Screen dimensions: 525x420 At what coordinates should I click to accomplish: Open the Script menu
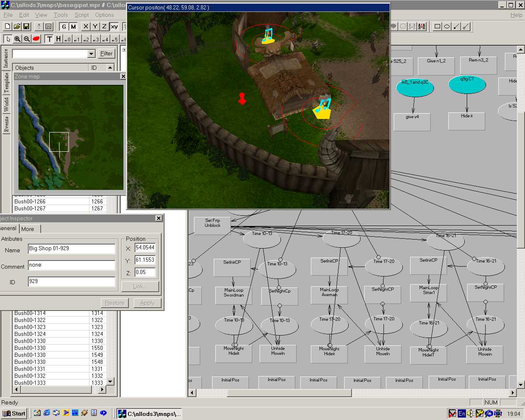click(81, 15)
